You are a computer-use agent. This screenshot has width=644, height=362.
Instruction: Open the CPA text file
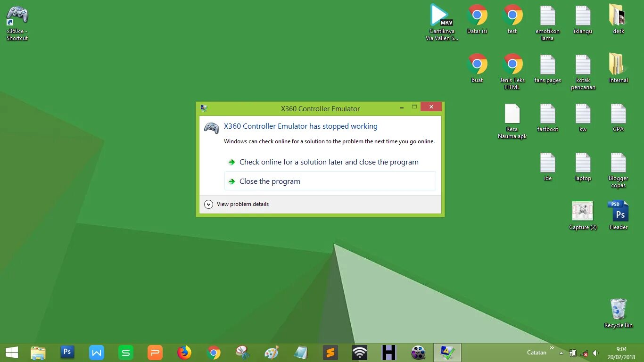point(618,118)
